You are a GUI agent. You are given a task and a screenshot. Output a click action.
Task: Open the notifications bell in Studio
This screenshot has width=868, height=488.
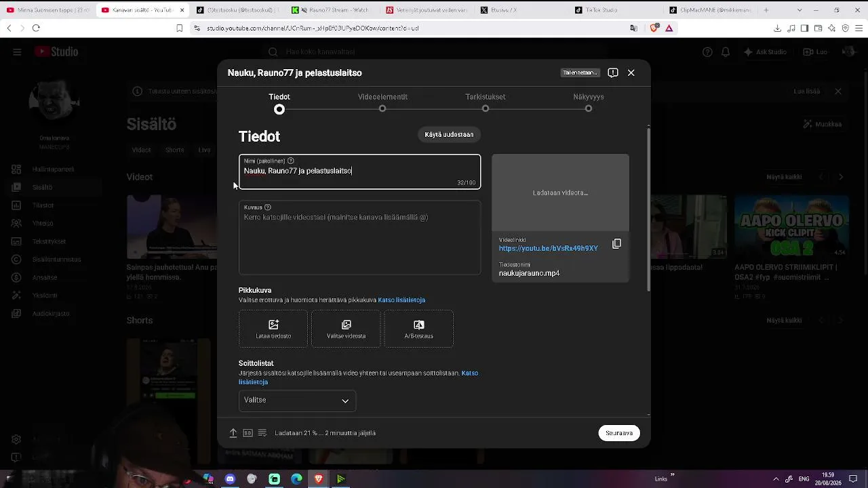coord(726,52)
